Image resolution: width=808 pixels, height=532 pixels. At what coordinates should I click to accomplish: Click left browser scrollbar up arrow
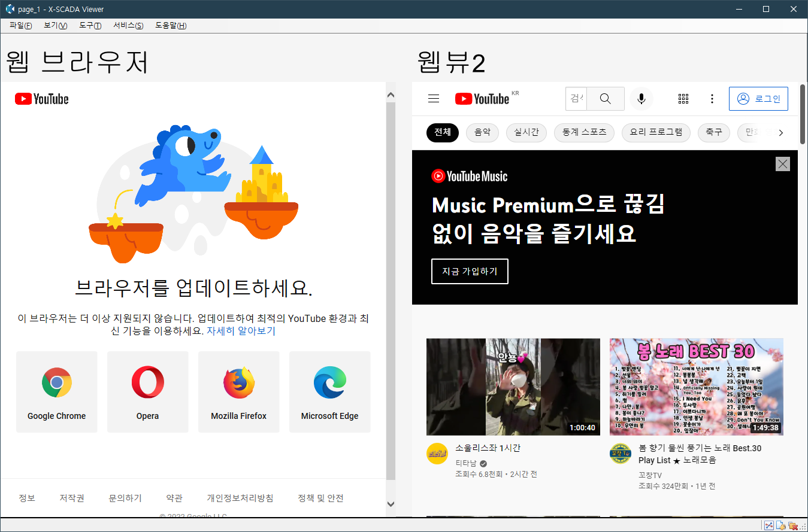click(391, 95)
